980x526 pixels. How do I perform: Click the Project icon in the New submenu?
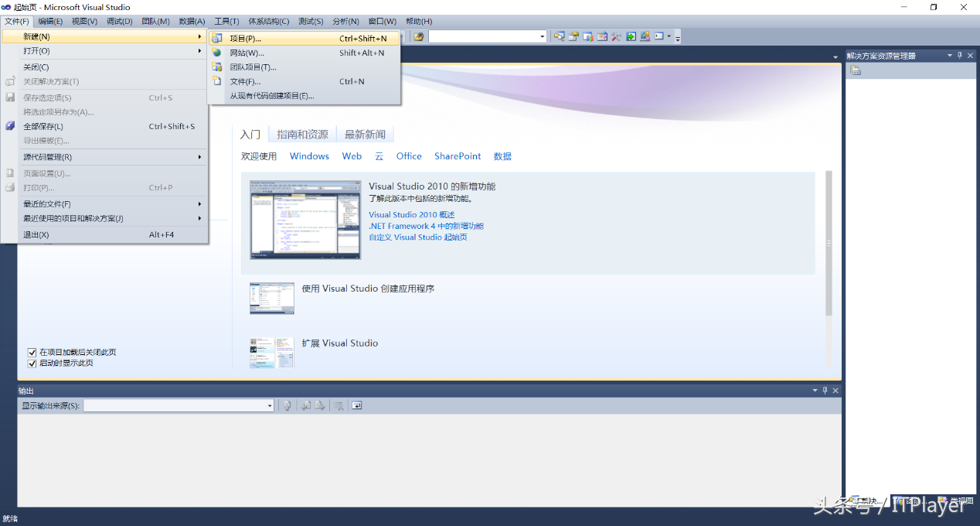click(x=217, y=38)
